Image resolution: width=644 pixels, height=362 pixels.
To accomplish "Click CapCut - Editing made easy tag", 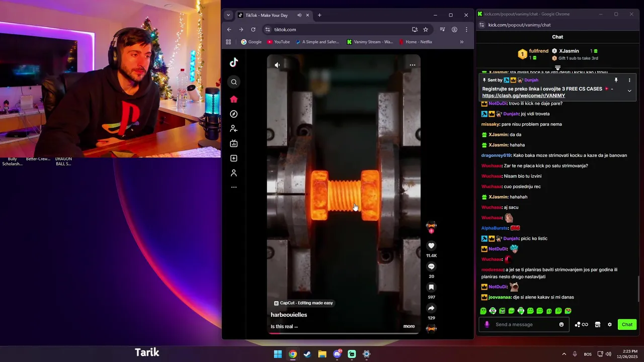I will [x=303, y=303].
